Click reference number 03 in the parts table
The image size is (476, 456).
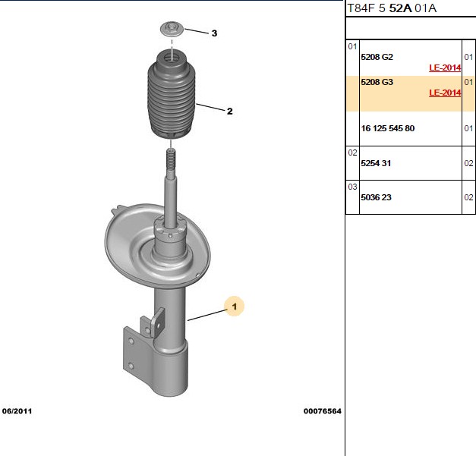[x=352, y=187]
